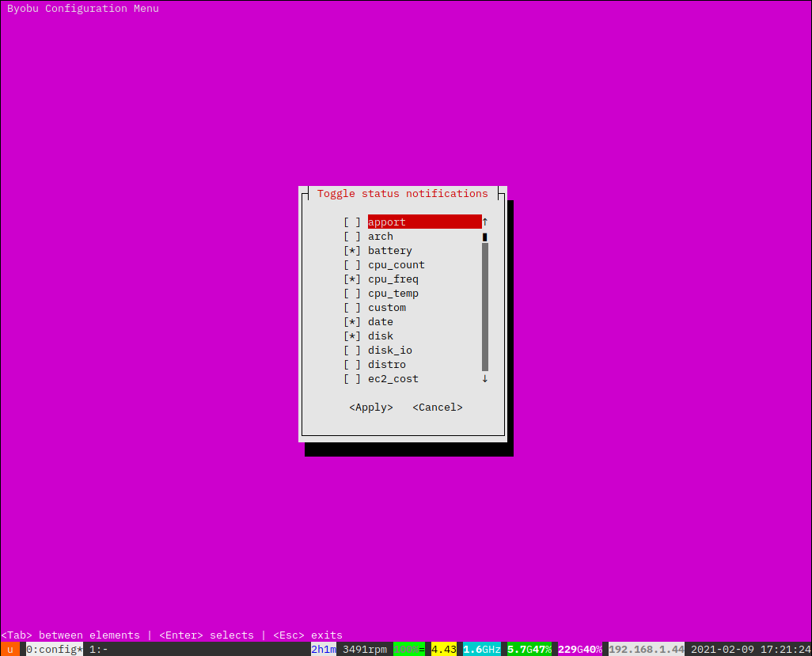Check the cpu_count checkbox

(352, 265)
